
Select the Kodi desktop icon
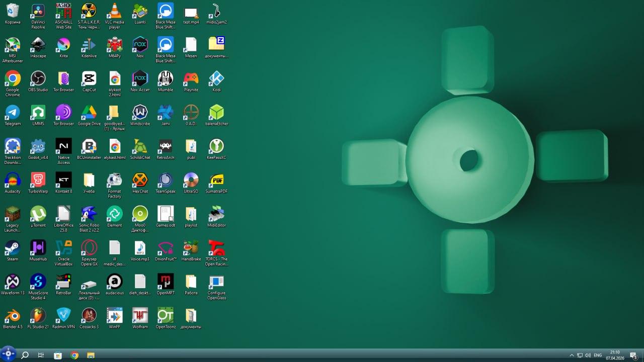pyautogui.click(x=216, y=81)
